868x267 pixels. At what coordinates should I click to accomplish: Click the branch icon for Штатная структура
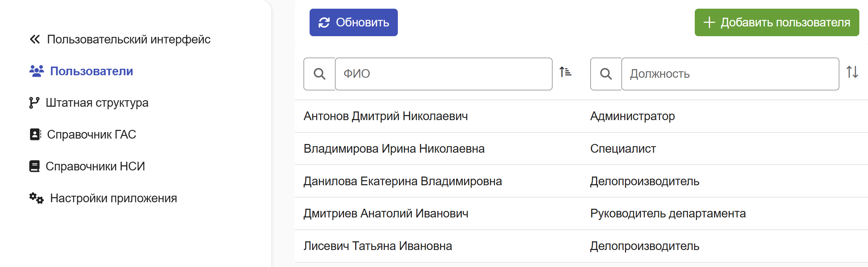[x=34, y=103]
